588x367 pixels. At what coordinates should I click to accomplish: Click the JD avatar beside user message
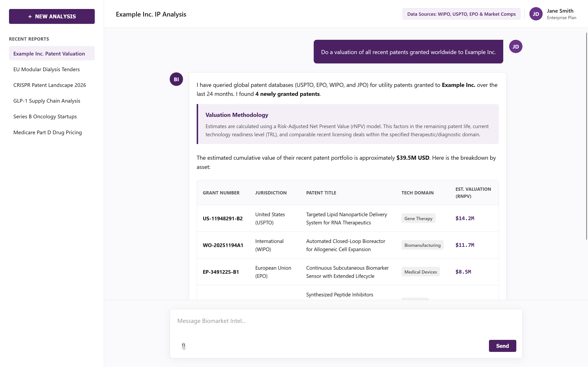tap(515, 47)
